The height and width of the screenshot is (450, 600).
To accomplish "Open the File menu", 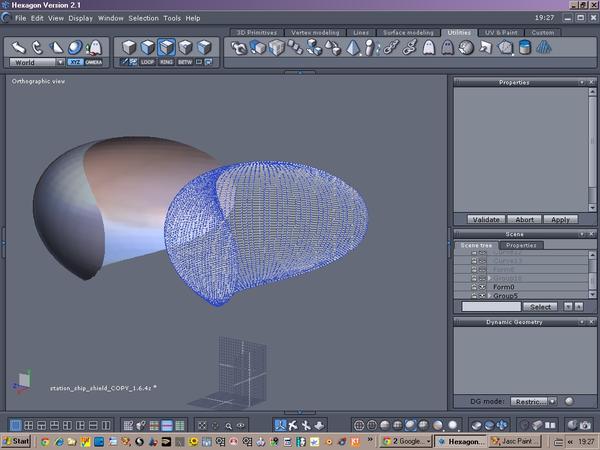I will 21,18.
